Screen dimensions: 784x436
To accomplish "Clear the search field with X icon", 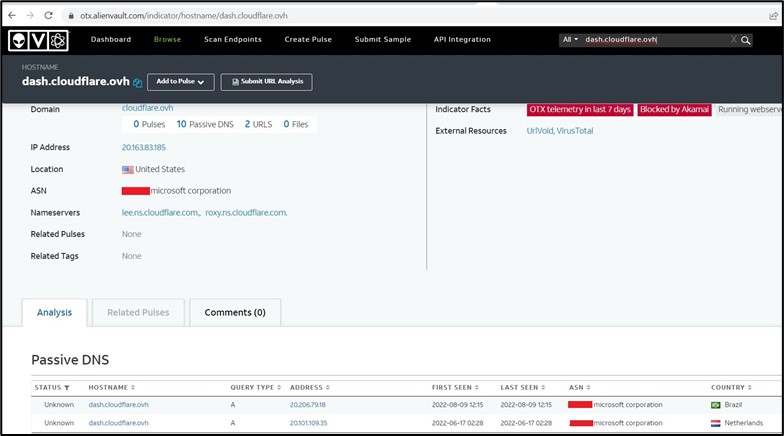I will [733, 40].
